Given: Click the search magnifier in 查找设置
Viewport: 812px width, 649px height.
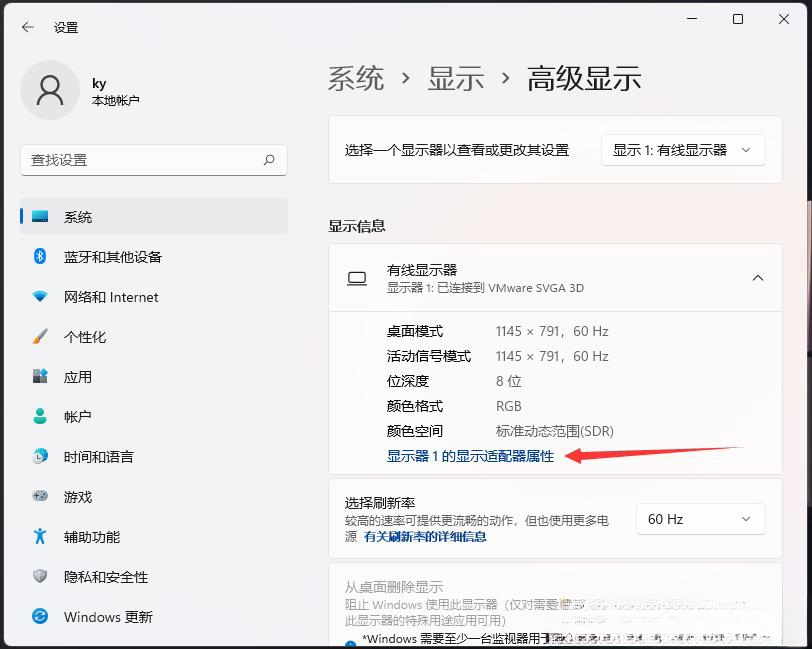Looking at the screenshot, I should [268, 160].
